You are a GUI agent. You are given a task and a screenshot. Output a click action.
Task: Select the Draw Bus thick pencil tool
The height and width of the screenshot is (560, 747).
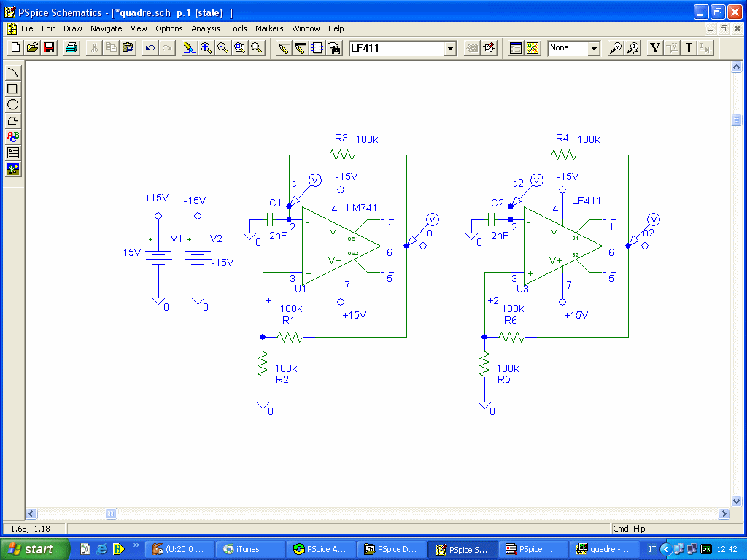point(301,47)
